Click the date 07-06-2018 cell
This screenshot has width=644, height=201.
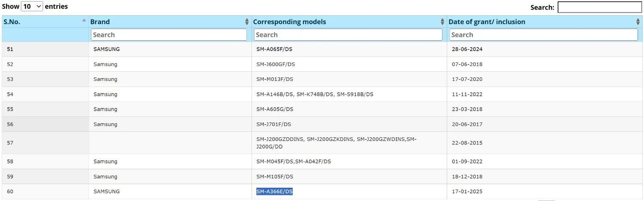pyautogui.click(x=467, y=64)
